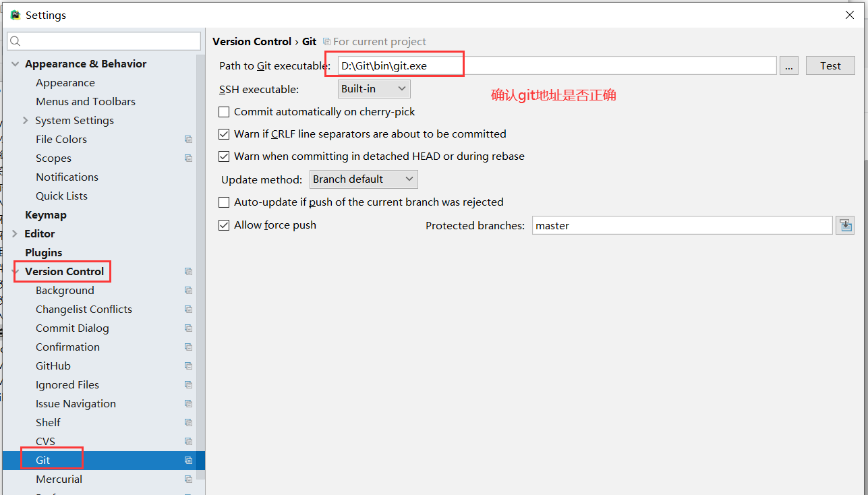Viewport: 868px width, 495px height.
Task: Select GitHub settings
Action: (x=53, y=366)
